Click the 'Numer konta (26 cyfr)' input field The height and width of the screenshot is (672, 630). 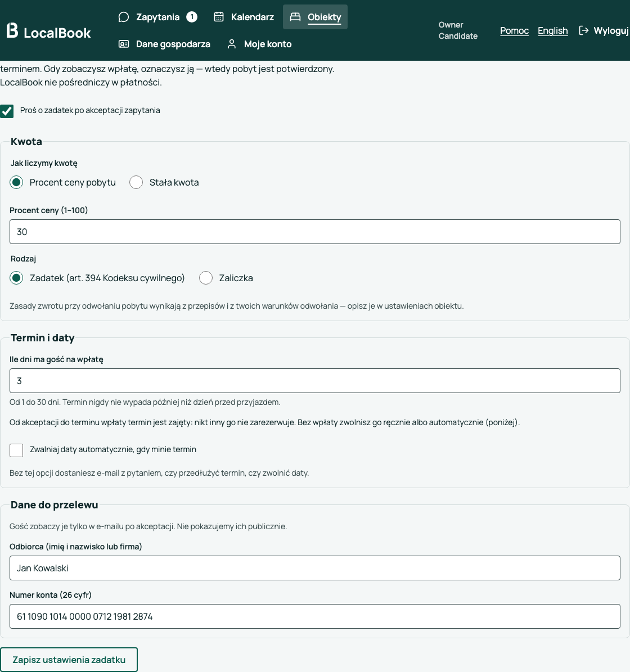click(x=315, y=616)
